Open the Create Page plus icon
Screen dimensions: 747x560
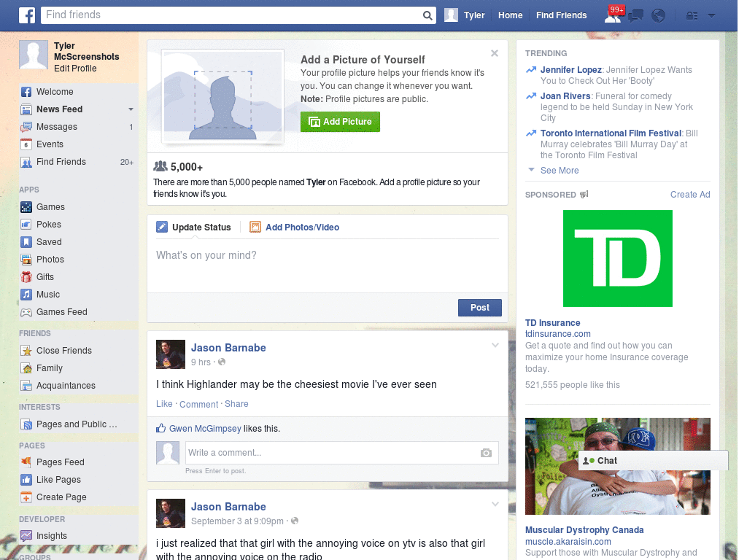point(26,497)
